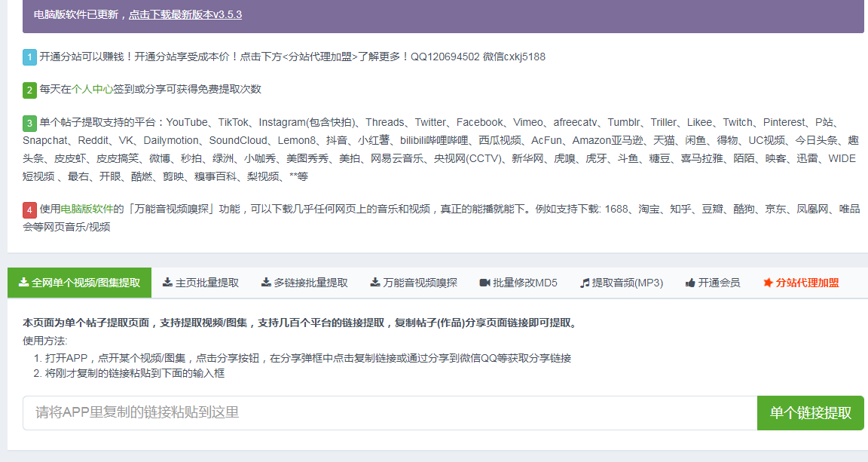Image resolution: width=868 pixels, height=462 pixels.
Task: Click the thumbs-up icon on 开通会员
Action: click(x=689, y=283)
